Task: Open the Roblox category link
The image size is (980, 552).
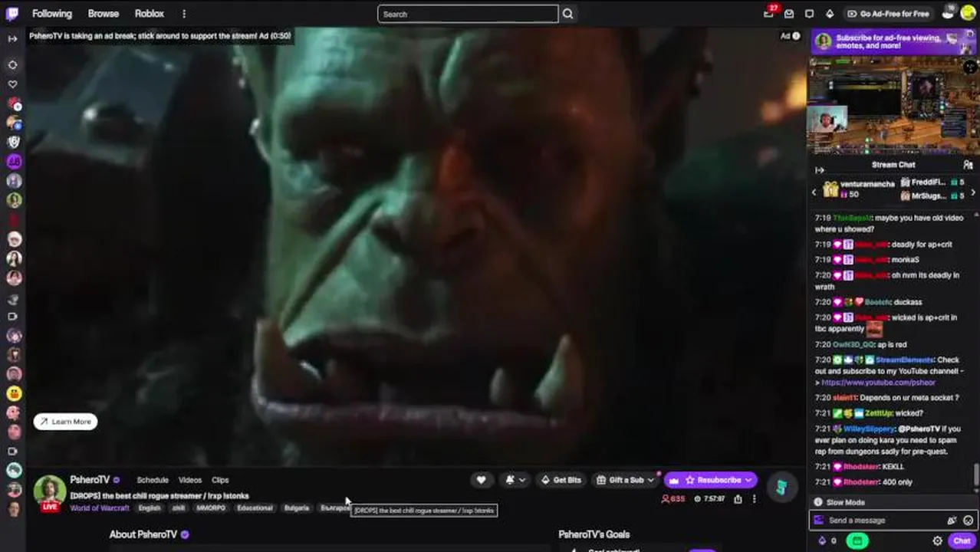Action: (150, 14)
